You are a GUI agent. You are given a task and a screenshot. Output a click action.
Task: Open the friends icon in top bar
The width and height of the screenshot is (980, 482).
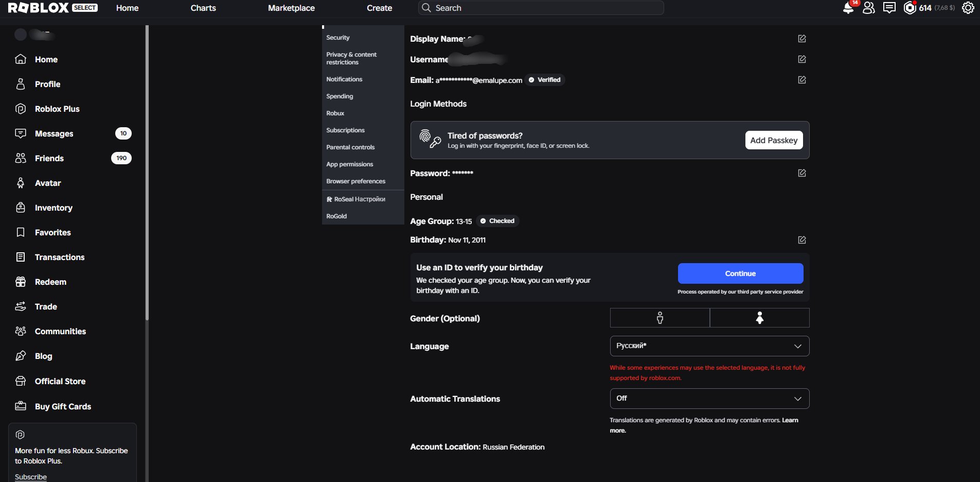[868, 8]
